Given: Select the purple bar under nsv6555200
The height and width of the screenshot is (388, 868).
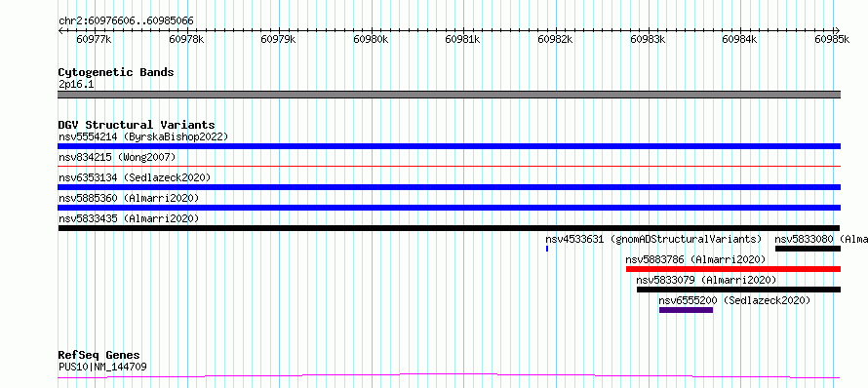Looking at the screenshot, I should tap(686, 310).
